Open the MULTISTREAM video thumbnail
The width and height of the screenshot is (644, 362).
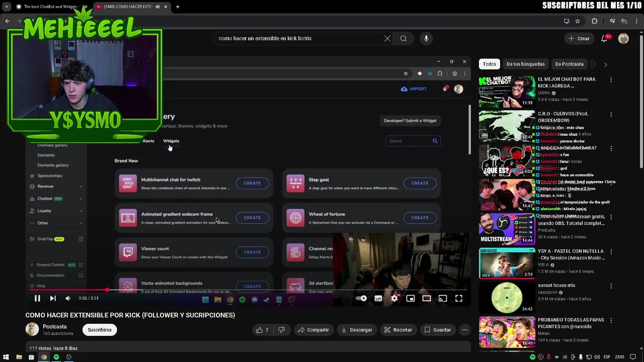(x=507, y=228)
